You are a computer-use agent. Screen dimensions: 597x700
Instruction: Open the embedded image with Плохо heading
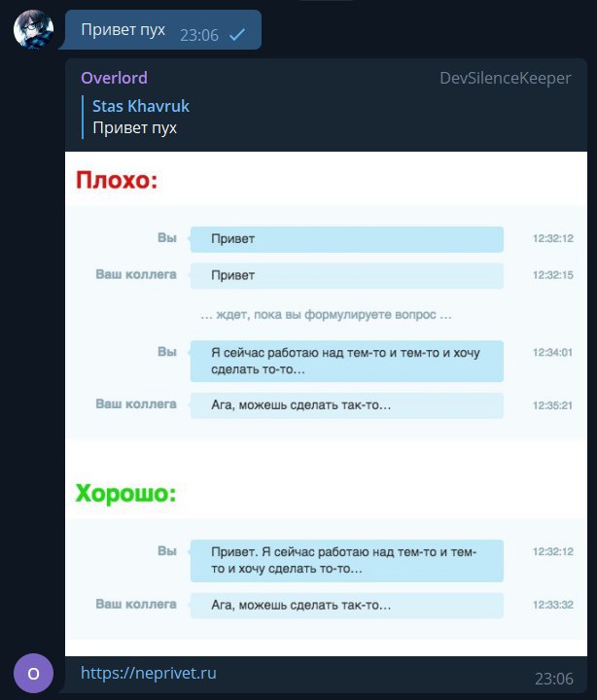click(326, 403)
